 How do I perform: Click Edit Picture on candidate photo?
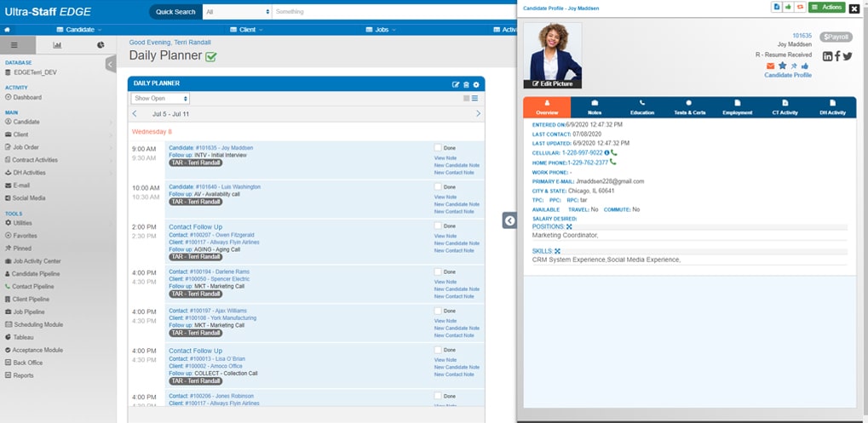point(553,84)
